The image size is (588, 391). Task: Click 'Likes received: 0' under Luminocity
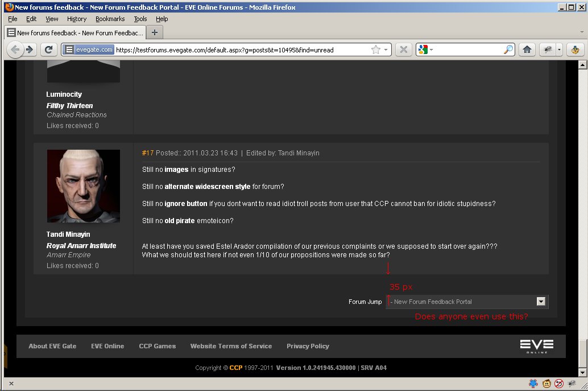73,126
